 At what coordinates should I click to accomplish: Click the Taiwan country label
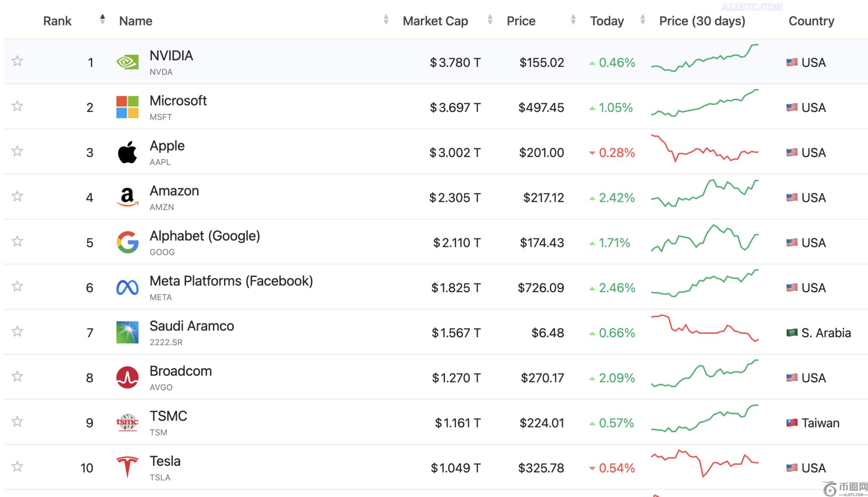pyautogui.click(x=820, y=423)
